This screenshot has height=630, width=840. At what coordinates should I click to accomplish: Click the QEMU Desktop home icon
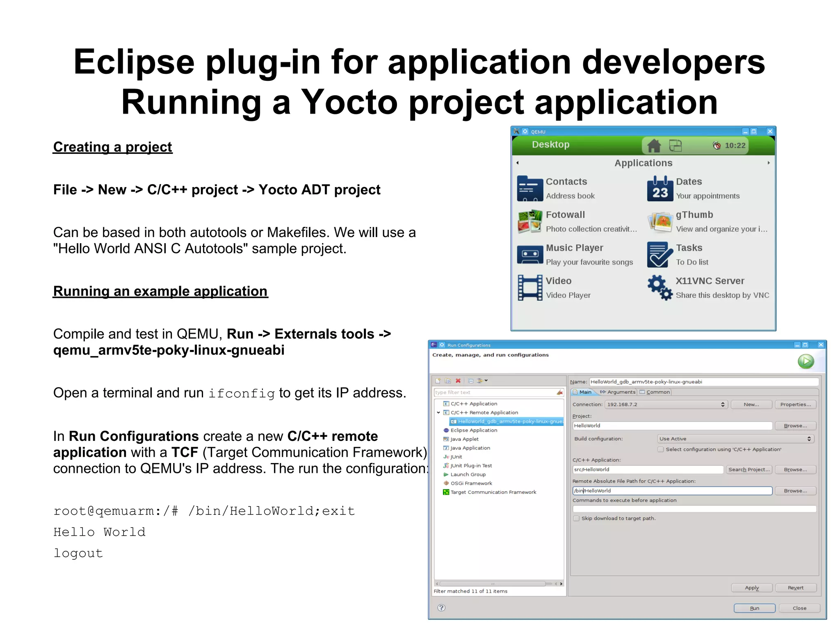[654, 146]
